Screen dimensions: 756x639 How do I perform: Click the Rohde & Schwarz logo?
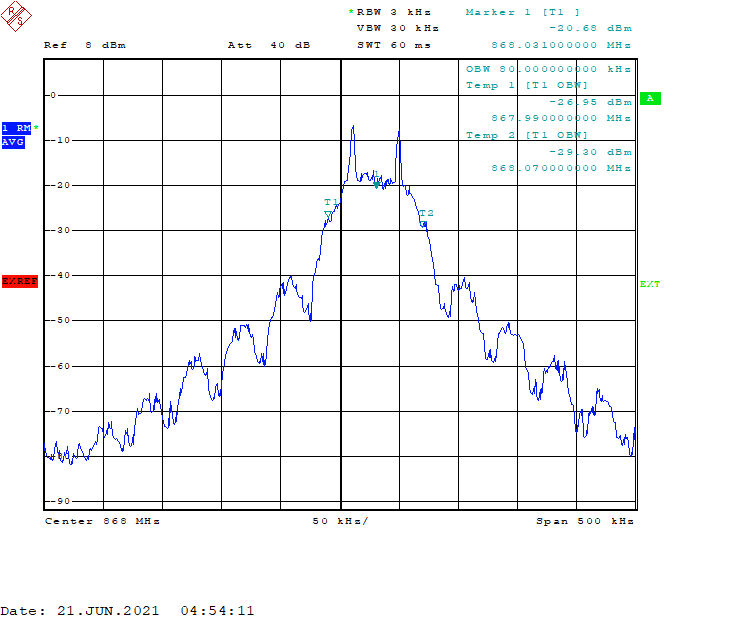[x=16, y=16]
